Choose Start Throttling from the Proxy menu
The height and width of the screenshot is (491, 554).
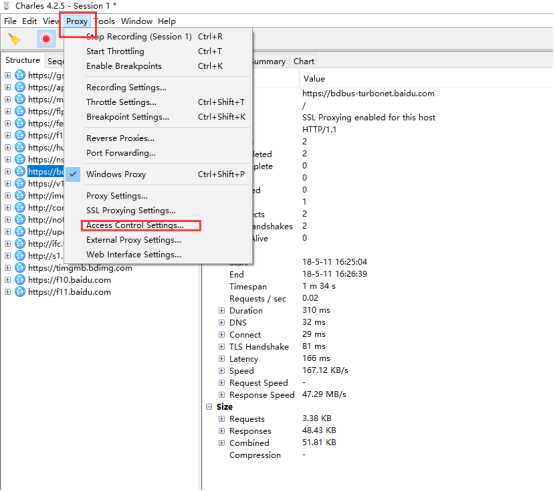[159, 52]
